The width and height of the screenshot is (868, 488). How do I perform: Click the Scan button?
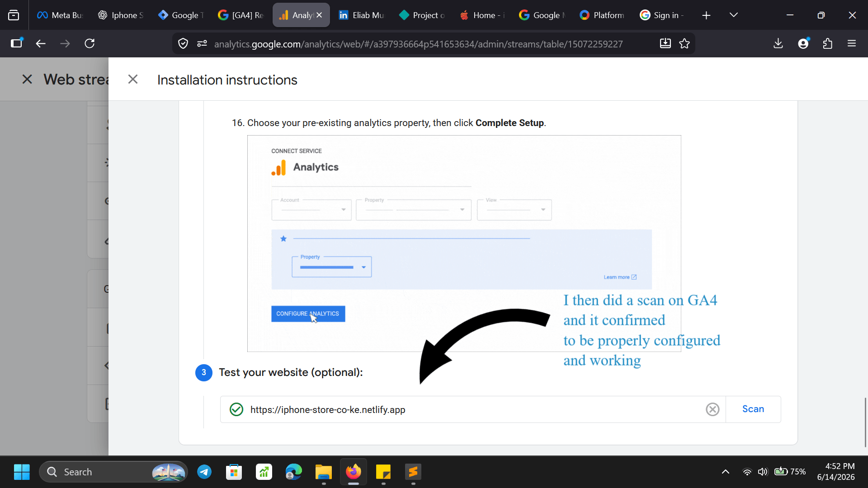pyautogui.click(x=753, y=409)
